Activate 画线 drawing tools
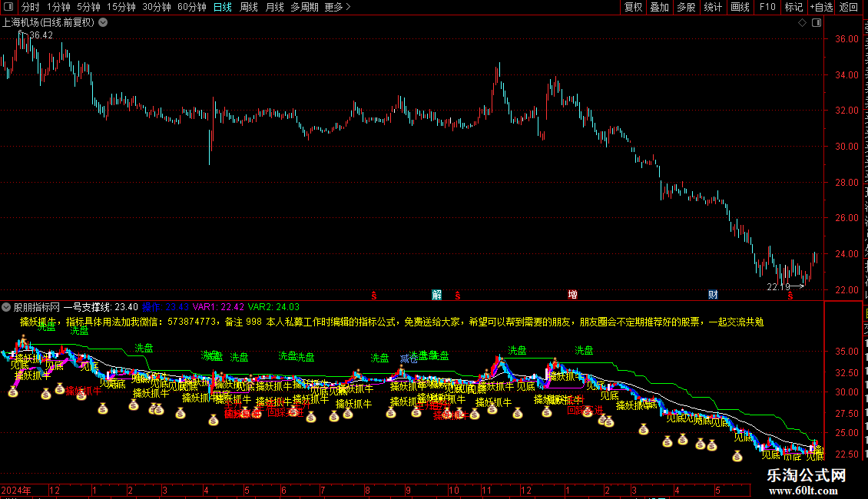This screenshot has width=868, height=499. coord(740,7)
